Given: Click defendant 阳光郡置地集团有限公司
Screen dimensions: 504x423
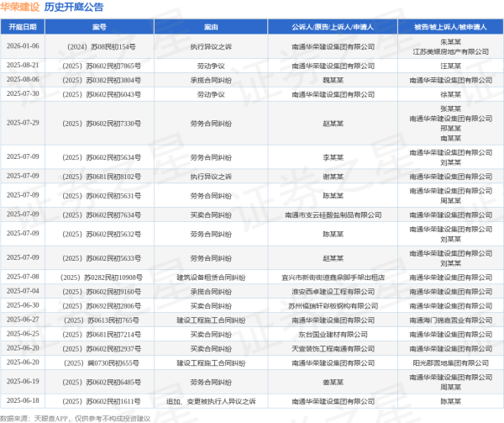Looking at the screenshot, I should (x=450, y=363).
